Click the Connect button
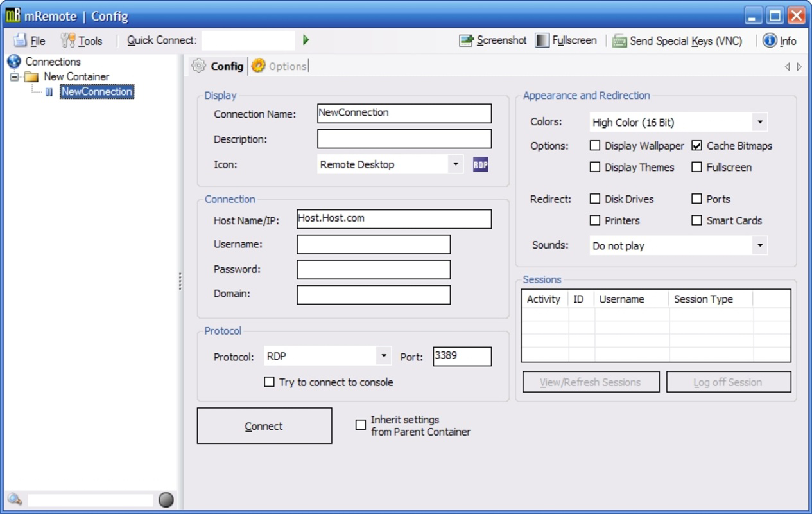 point(264,425)
